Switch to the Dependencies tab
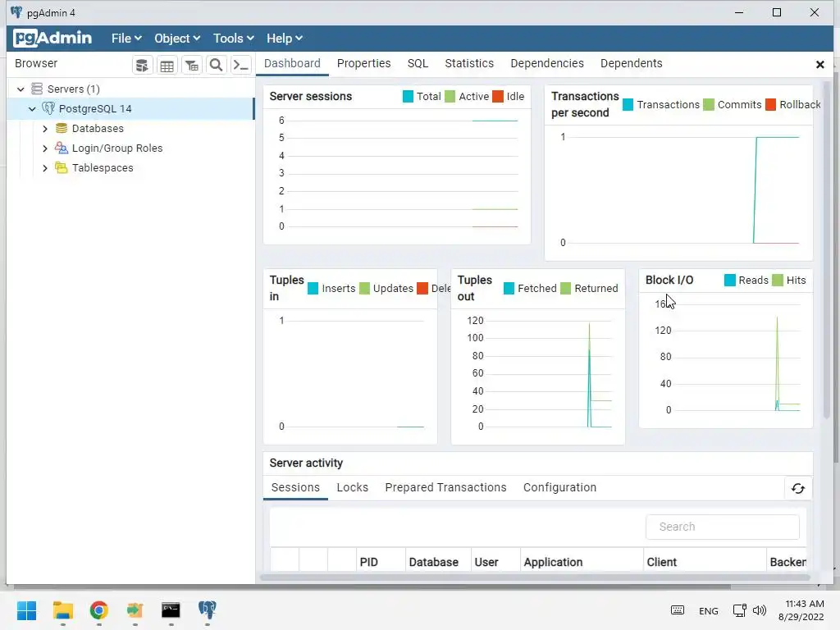Image resolution: width=840 pixels, height=630 pixels. [547, 63]
